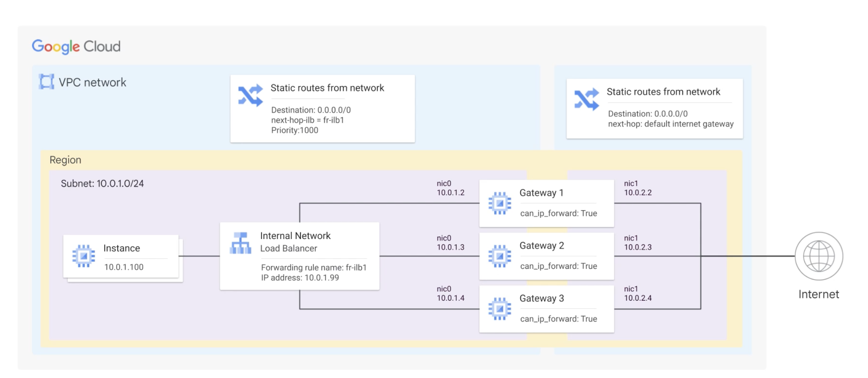Click the Instance compute chip icon
The width and height of the screenshot is (868, 378).
(x=83, y=256)
